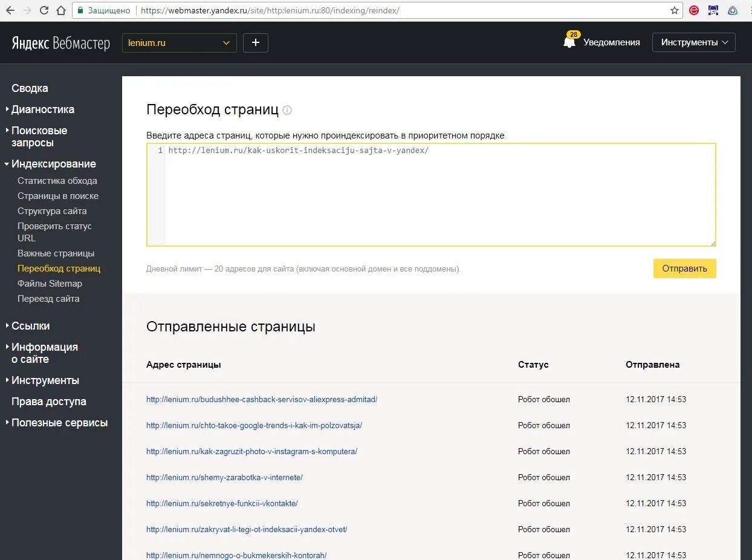Open the Инструменты dropdown in header

coord(694,42)
